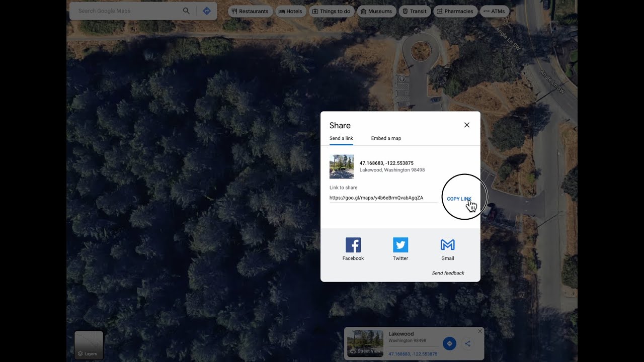Close the Share dialog
Image resolution: width=644 pixels, height=362 pixels.
pos(467,125)
